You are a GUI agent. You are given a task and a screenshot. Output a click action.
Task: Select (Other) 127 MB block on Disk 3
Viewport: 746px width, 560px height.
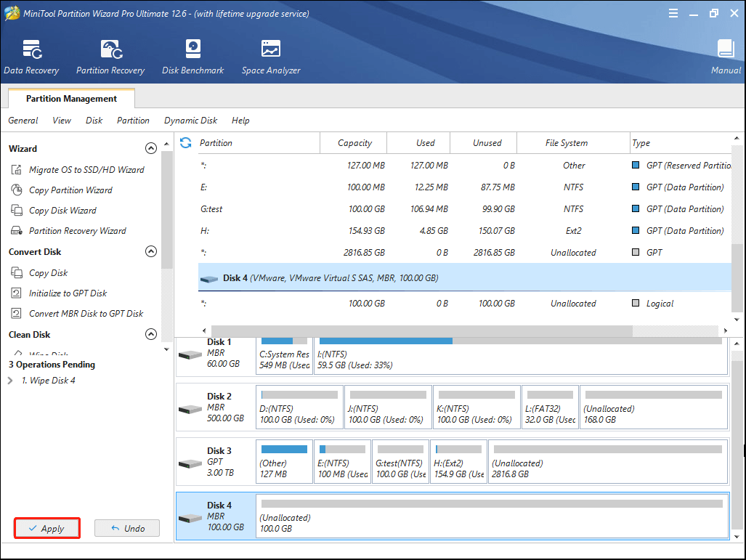[x=284, y=461]
